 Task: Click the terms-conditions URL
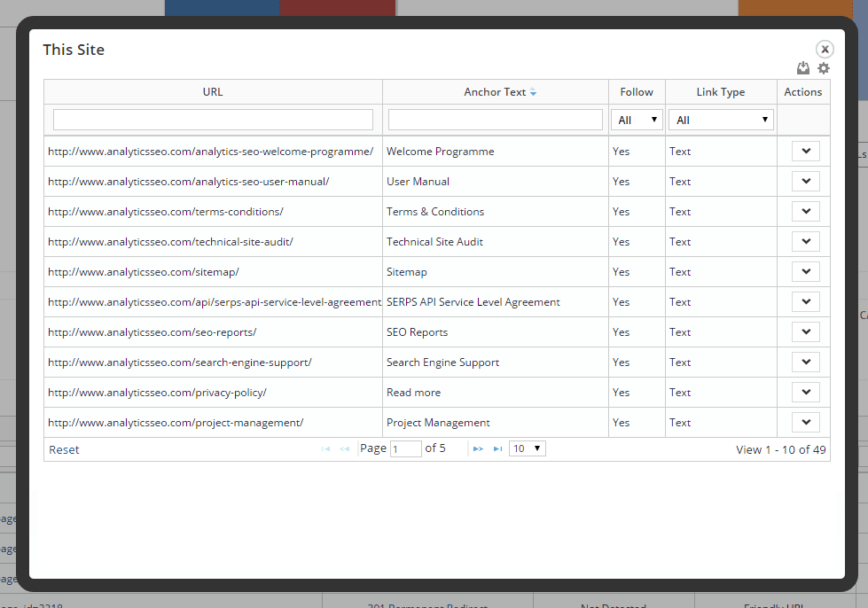166,212
